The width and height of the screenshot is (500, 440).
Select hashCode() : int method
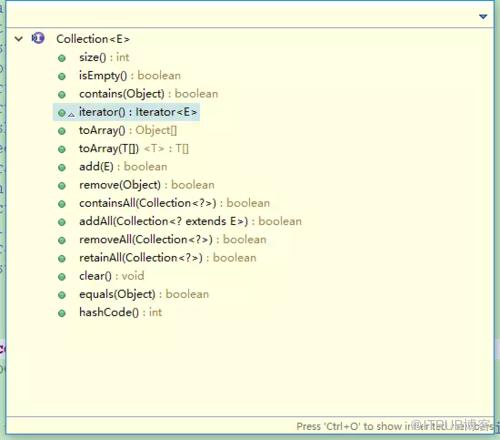(x=120, y=312)
